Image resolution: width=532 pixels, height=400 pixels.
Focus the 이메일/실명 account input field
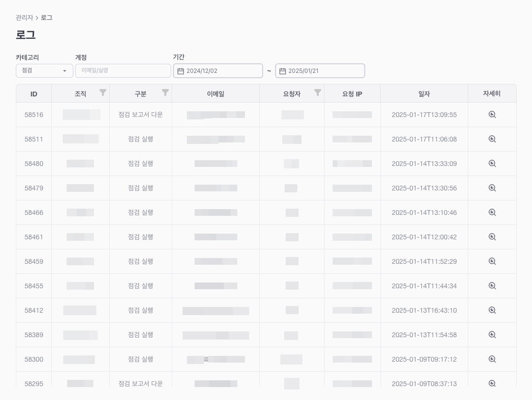123,71
